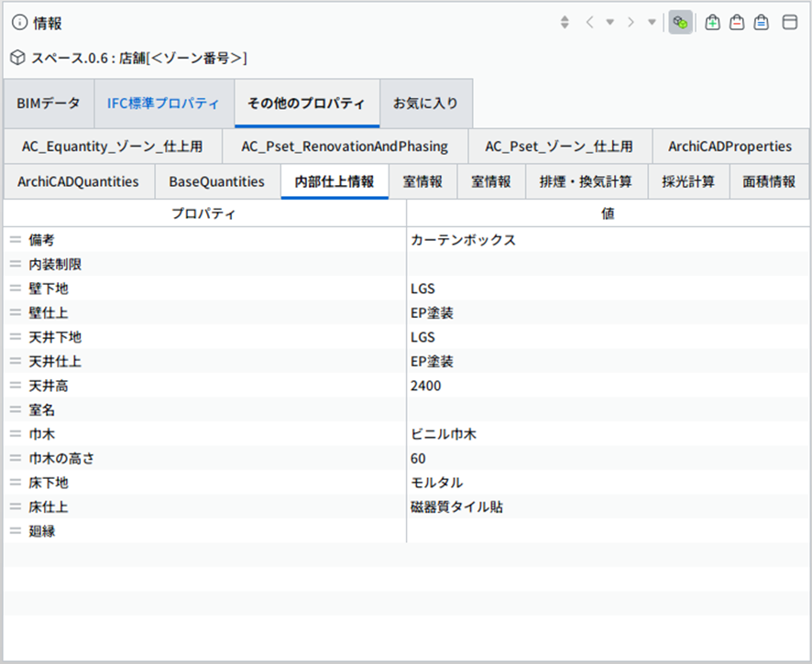Viewport: 812px width, 664px height.
Task: Click the handle icon for 巾木 row
Action: pyautogui.click(x=16, y=434)
